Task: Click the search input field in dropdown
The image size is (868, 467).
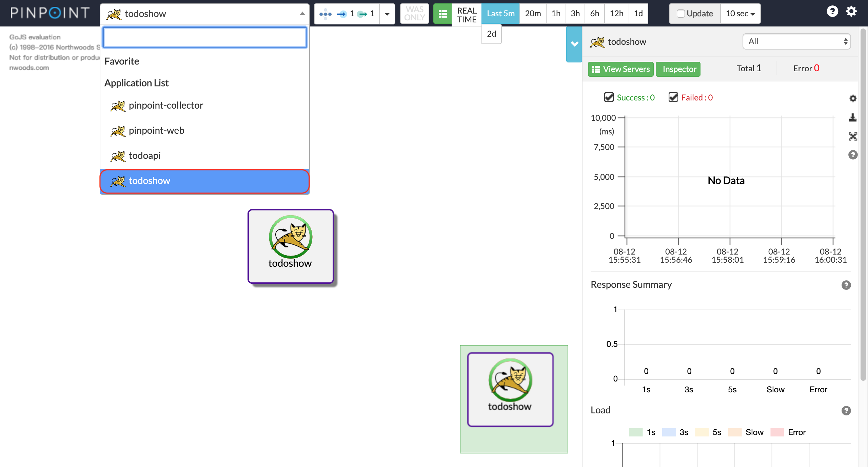Action: coord(204,36)
